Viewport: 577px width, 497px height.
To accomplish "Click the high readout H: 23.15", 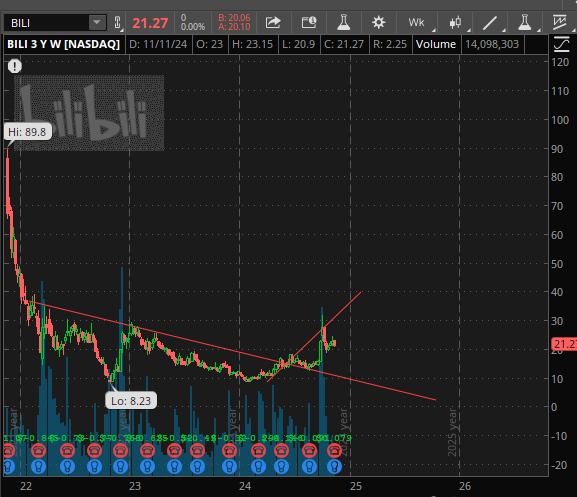I will point(252,44).
